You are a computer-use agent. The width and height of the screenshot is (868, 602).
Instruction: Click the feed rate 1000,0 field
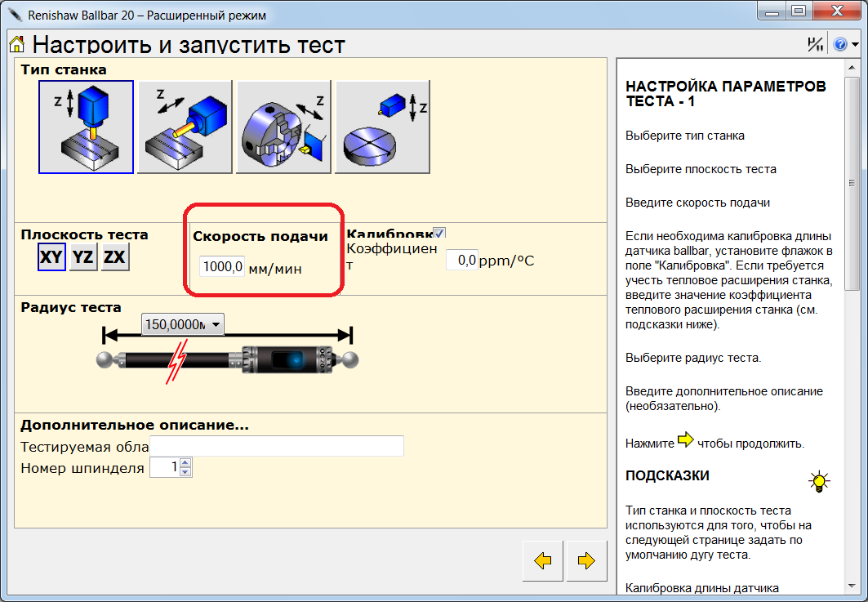coord(222,267)
